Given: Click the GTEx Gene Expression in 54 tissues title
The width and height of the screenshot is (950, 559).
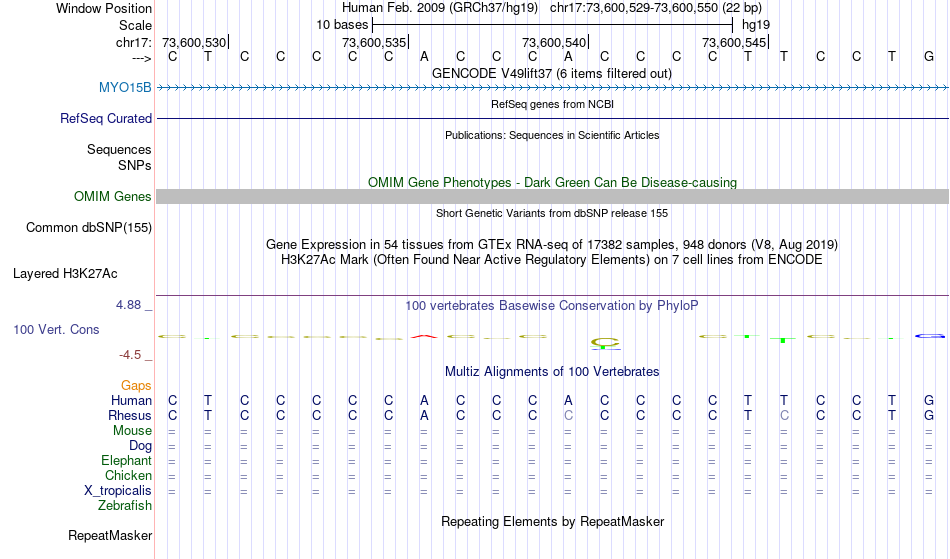Looking at the screenshot, I should click(552, 245).
